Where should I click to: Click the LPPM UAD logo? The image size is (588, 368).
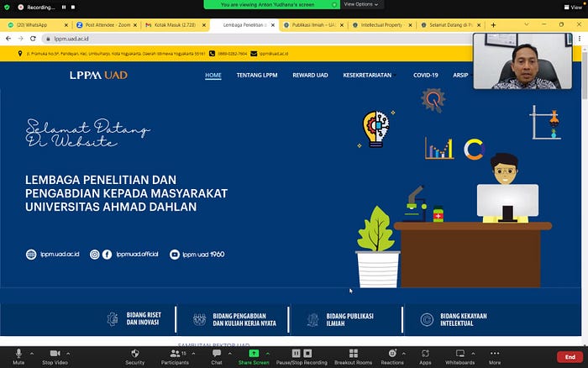click(98, 75)
